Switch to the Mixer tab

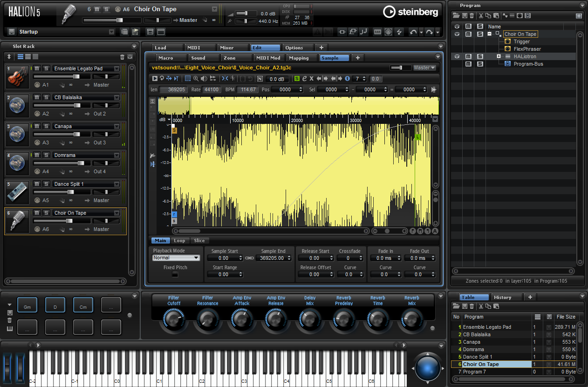tap(233, 48)
